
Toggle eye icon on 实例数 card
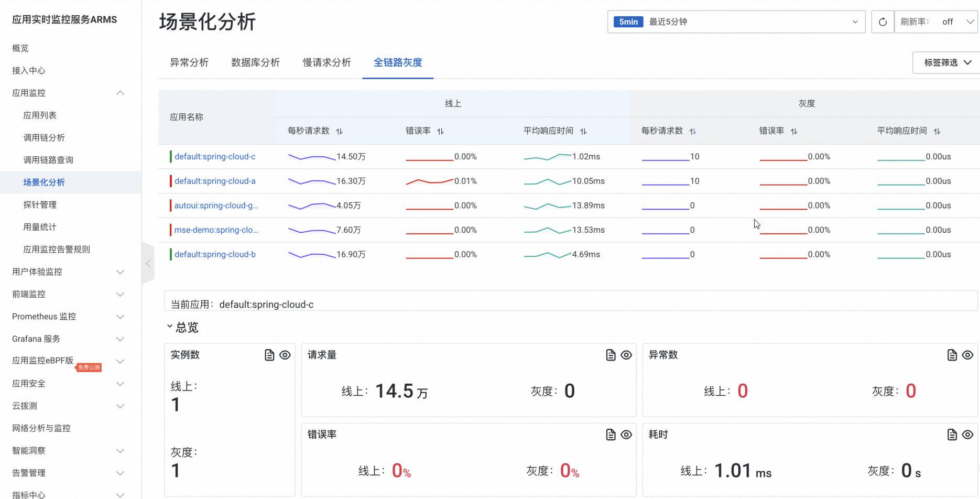coord(285,355)
